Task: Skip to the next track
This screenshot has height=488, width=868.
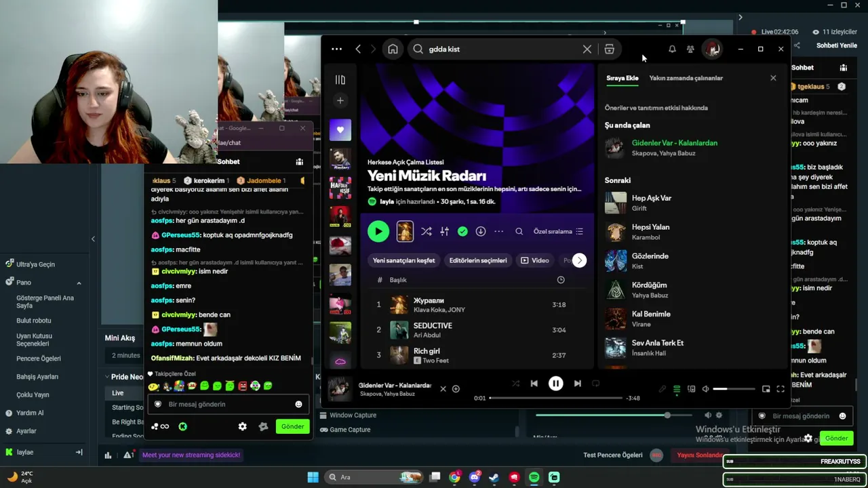Action: (x=577, y=384)
